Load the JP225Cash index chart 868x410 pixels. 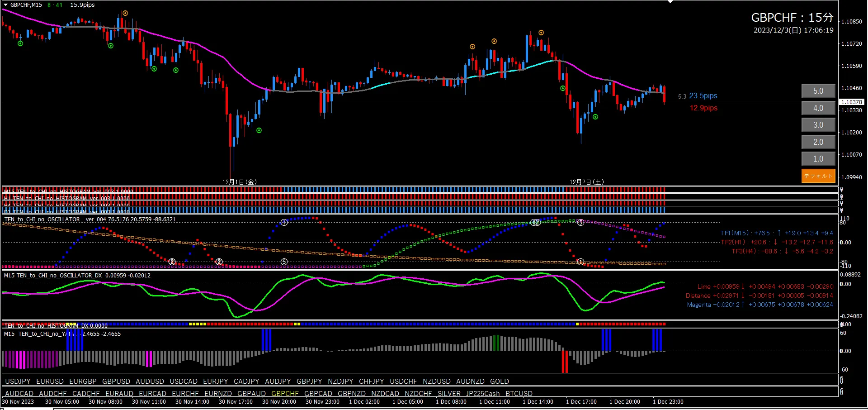pyautogui.click(x=483, y=394)
